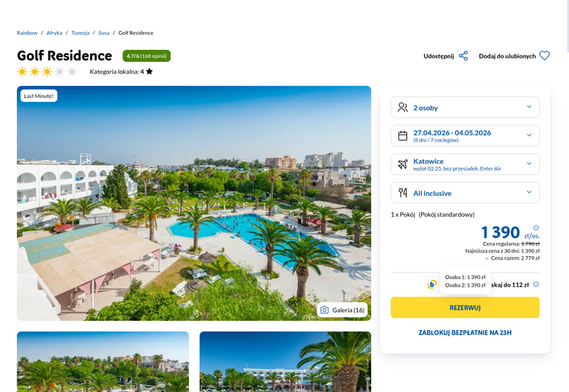Image resolution: width=569 pixels, height=392 pixels.
Task: Open the main pool hotel photo
Action: click(x=193, y=203)
